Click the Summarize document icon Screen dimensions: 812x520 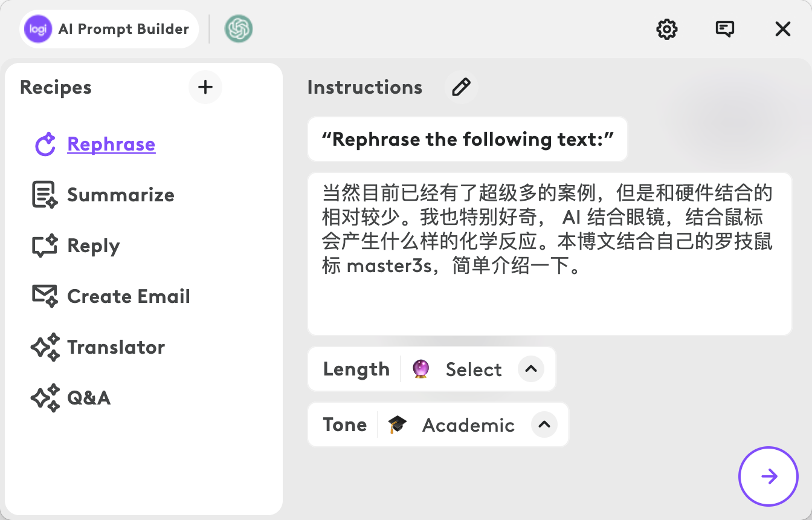(x=44, y=195)
